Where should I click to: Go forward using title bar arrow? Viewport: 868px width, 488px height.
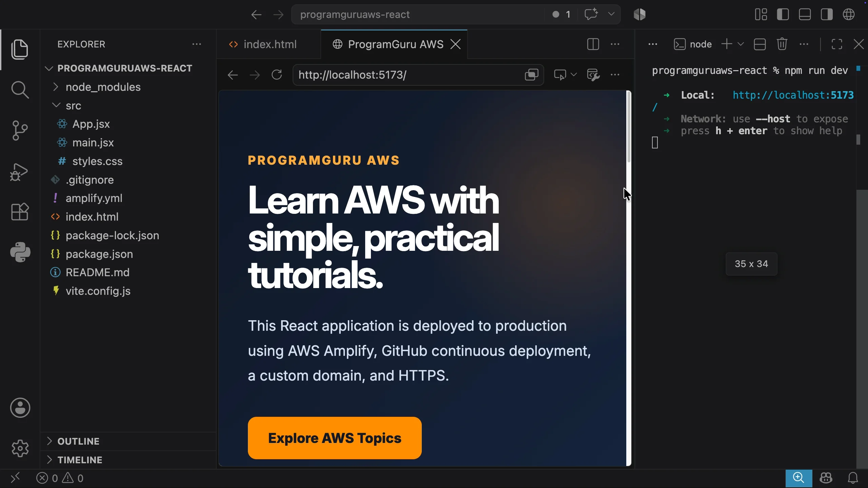(278, 15)
